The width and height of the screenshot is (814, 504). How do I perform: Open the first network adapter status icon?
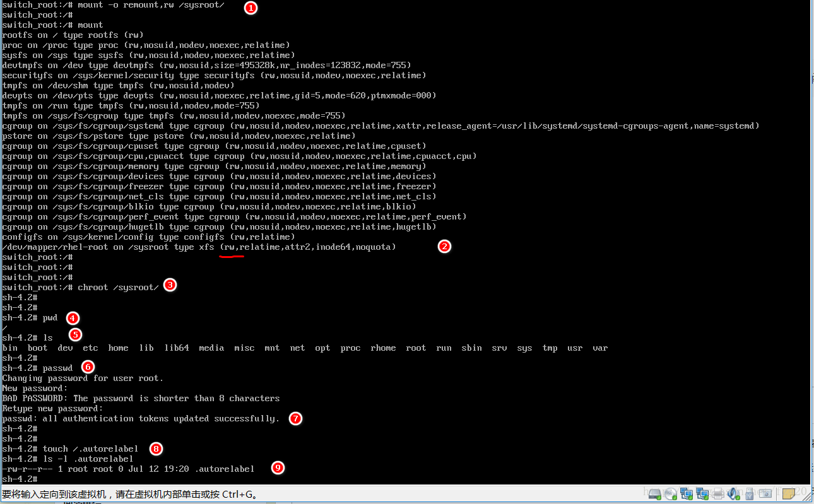(x=687, y=494)
